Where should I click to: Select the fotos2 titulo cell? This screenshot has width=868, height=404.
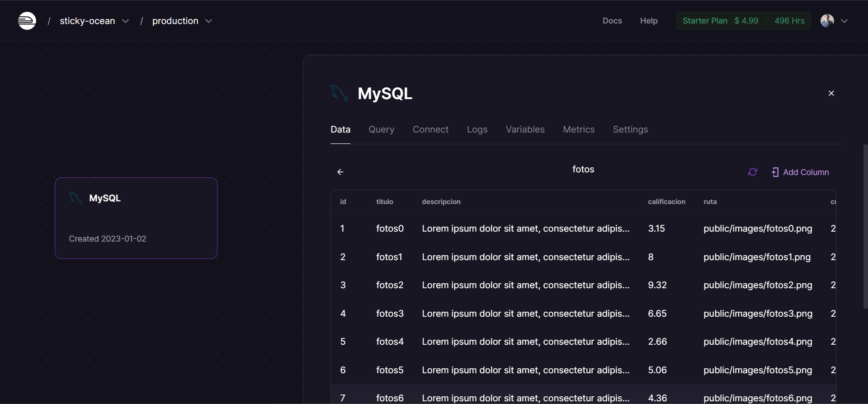click(390, 285)
